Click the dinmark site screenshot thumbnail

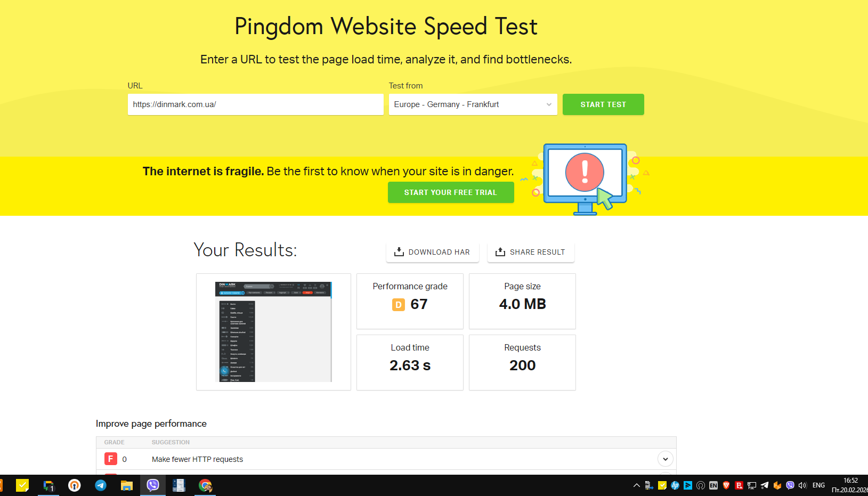click(x=273, y=332)
